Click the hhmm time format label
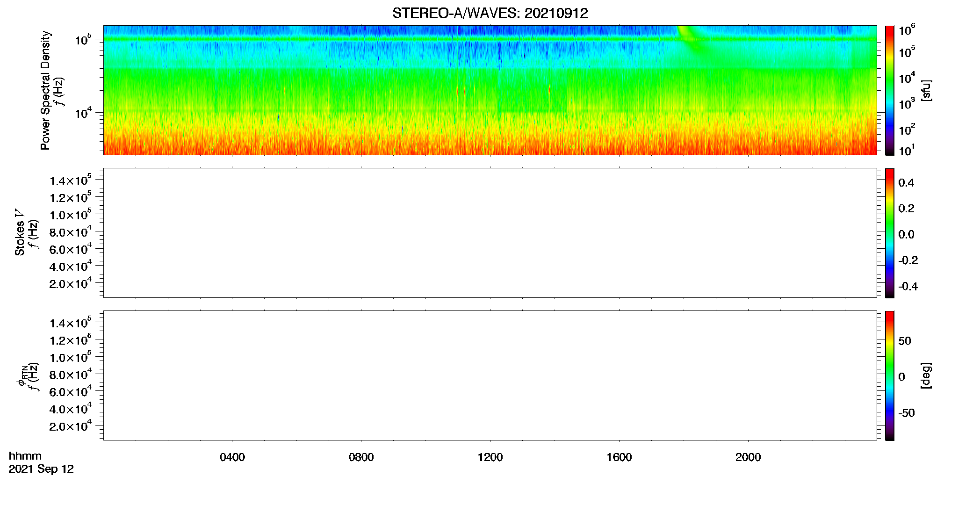980x505 pixels. [x=25, y=456]
